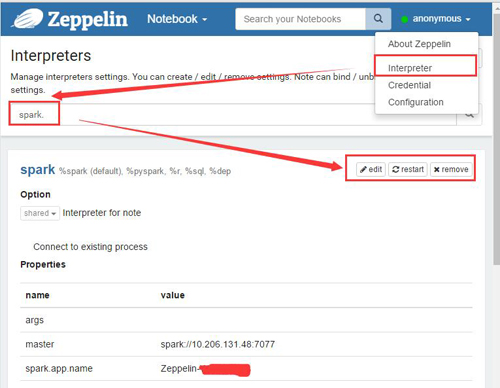
Task: Remove the spark interpreter
Action: (451, 169)
